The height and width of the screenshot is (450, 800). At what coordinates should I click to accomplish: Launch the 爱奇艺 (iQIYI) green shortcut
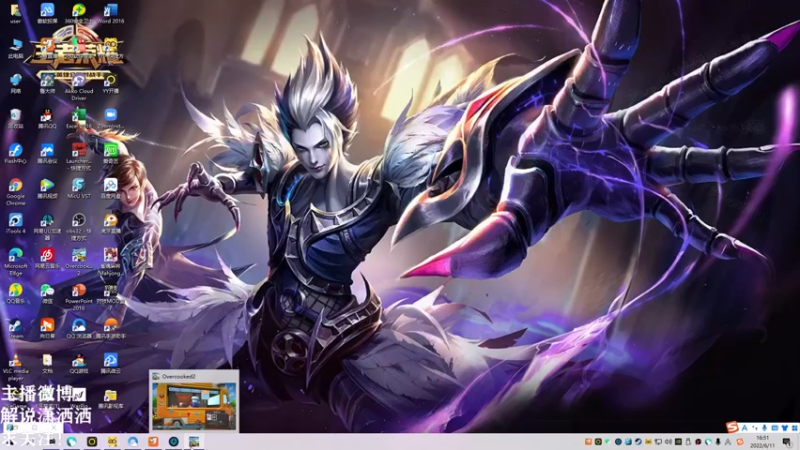(110, 154)
